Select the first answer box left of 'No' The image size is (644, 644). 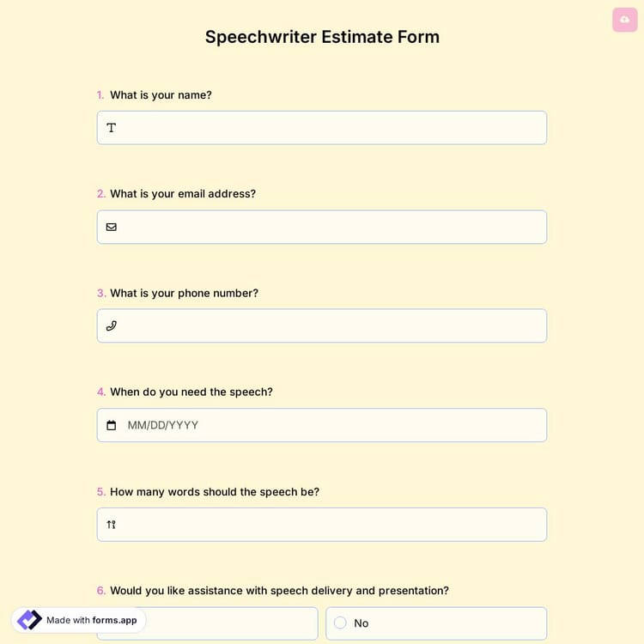click(x=232, y=623)
